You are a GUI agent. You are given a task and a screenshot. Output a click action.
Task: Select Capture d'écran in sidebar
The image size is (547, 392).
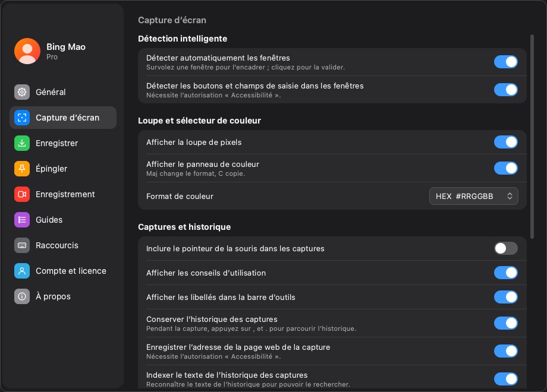pyautogui.click(x=63, y=118)
